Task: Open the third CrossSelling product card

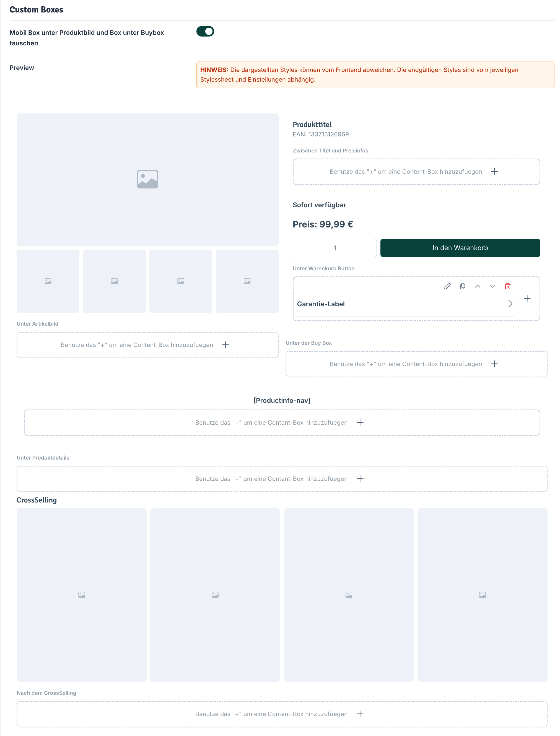Action: 349,595
